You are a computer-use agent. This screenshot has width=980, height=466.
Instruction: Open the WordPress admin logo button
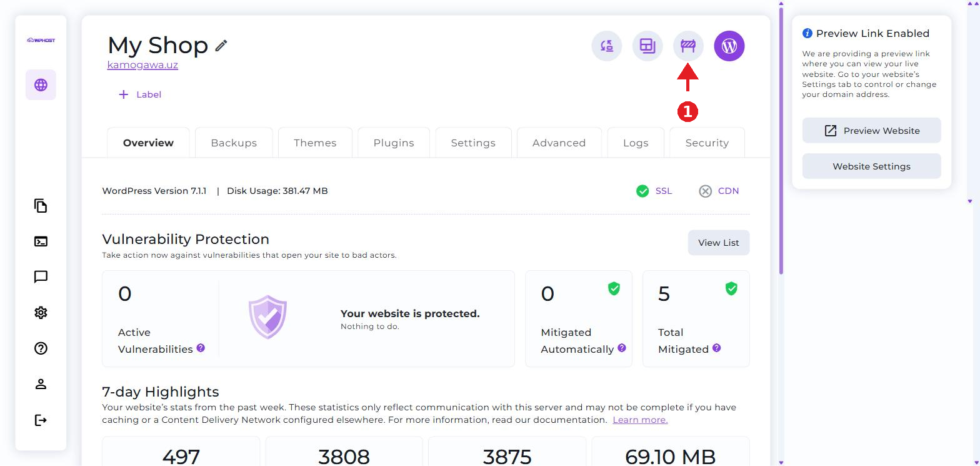click(x=729, y=46)
